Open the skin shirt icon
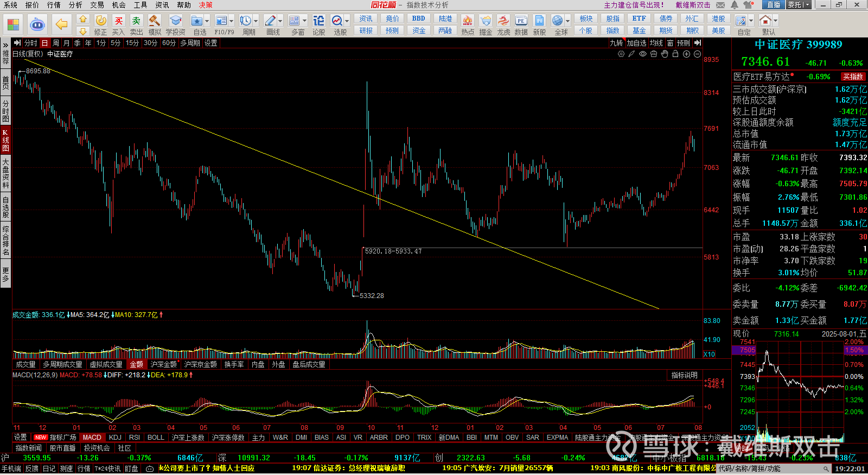 [749, 5]
